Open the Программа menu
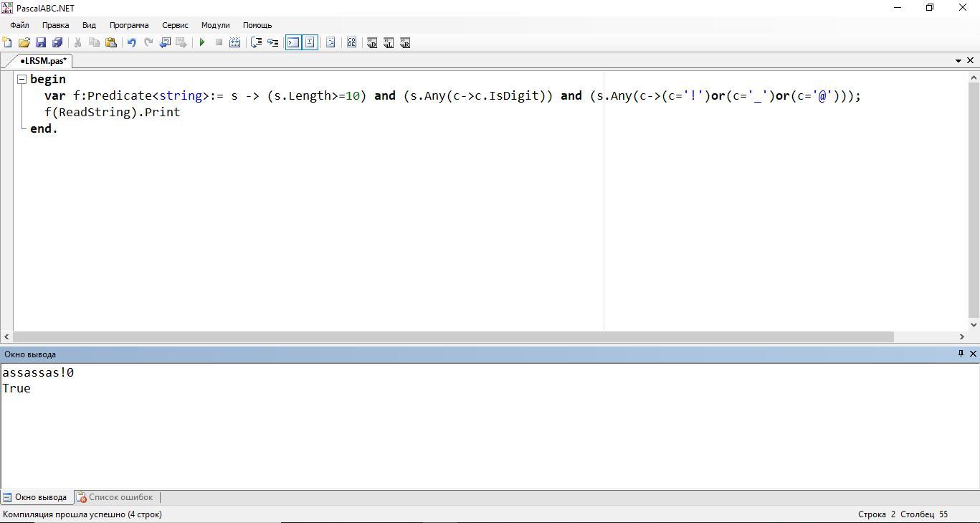Screen dimensions: 980x523 tap(129, 25)
